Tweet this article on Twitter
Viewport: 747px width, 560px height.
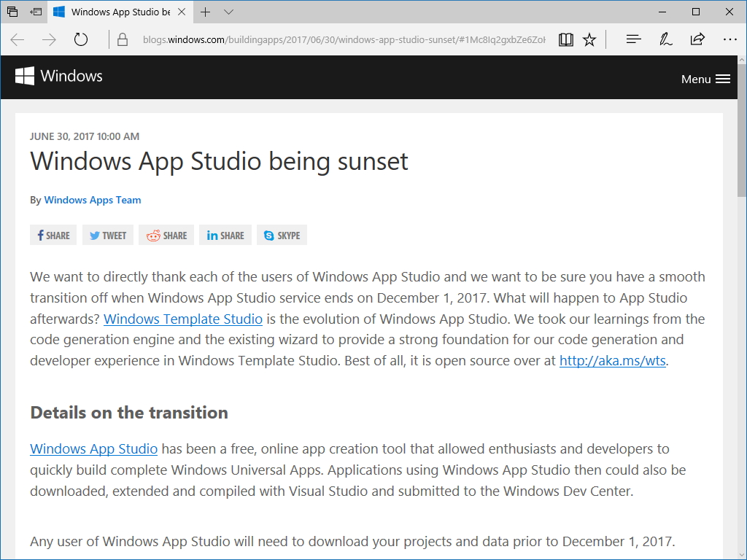(x=107, y=235)
